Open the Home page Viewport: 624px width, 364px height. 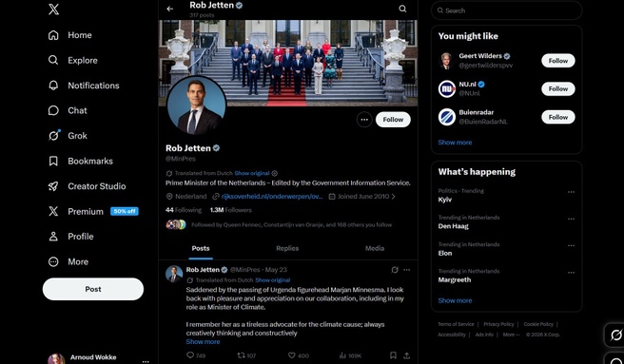tap(70, 35)
